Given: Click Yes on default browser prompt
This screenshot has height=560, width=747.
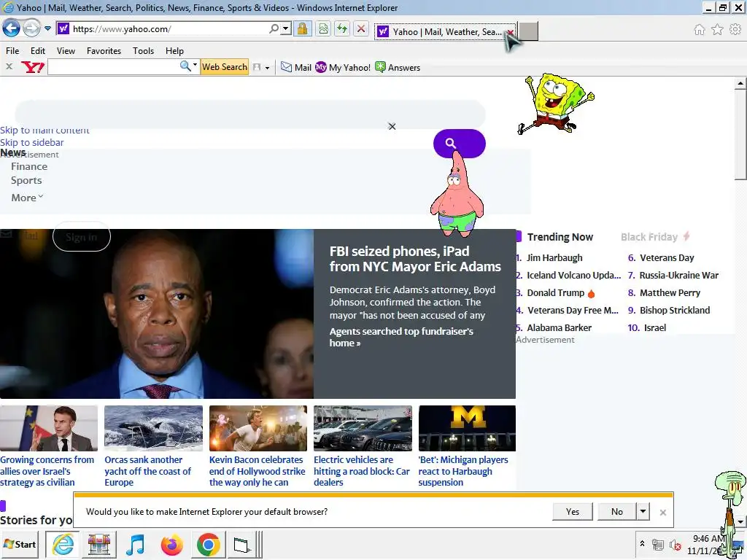Looking at the screenshot, I should click(572, 511).
